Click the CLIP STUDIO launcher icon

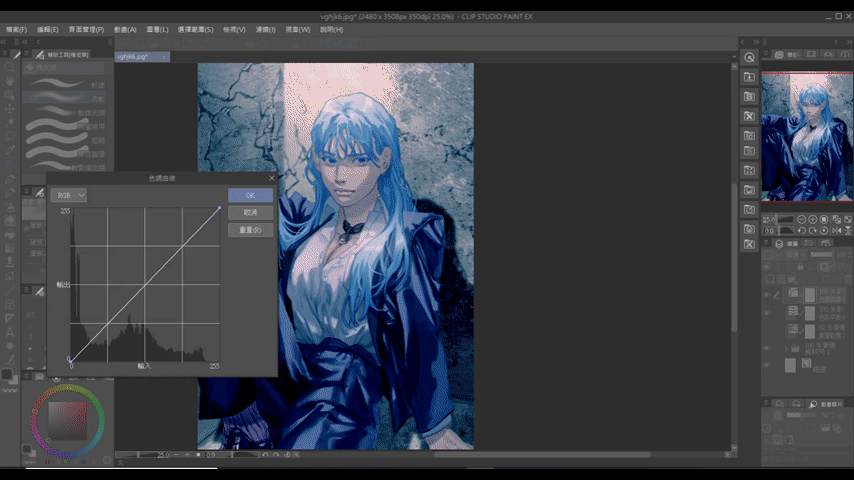749,56
